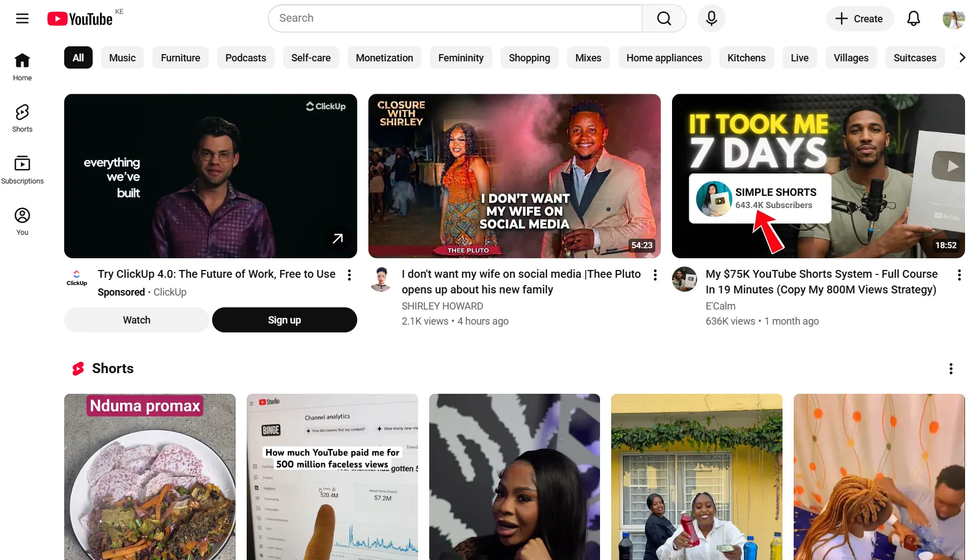The width and height of the screenshot is (979, 560).
Task: Open more options for $75K Shorts video
Action: 959,274
